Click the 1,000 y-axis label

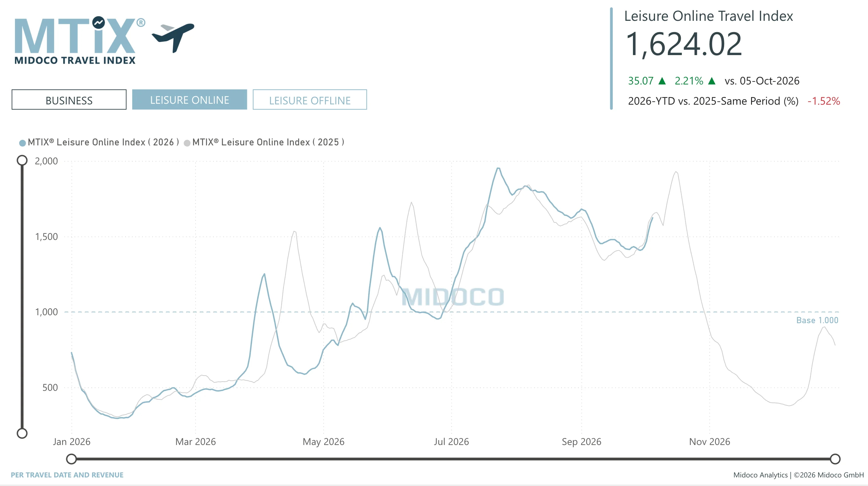click(47, 312)
